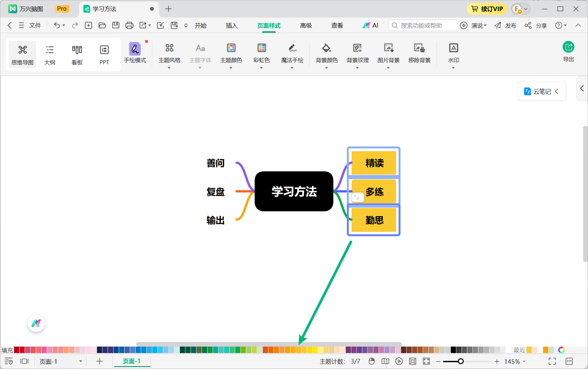
Task: Open the AI tab
Action: pyautogui.click(x=370, y=25)
